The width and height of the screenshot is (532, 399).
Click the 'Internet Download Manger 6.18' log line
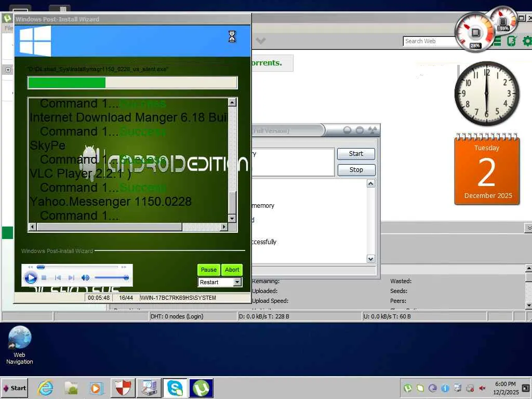(128, 117)
